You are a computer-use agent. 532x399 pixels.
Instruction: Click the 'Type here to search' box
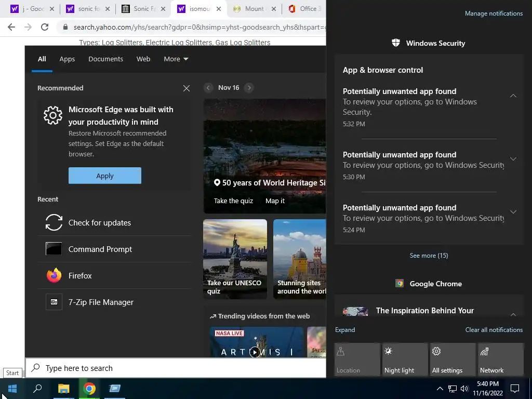[176, 368]
